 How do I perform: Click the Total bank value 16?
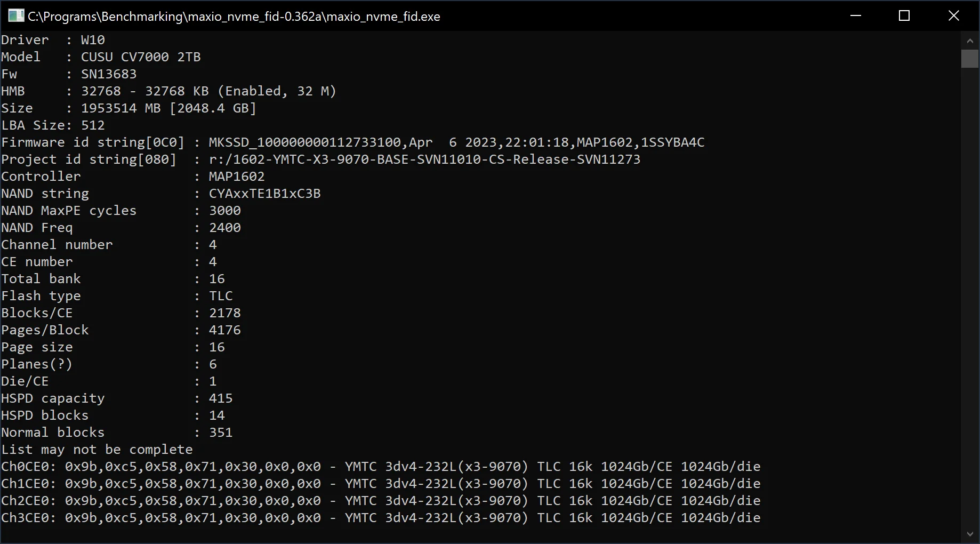click(217, 279)
